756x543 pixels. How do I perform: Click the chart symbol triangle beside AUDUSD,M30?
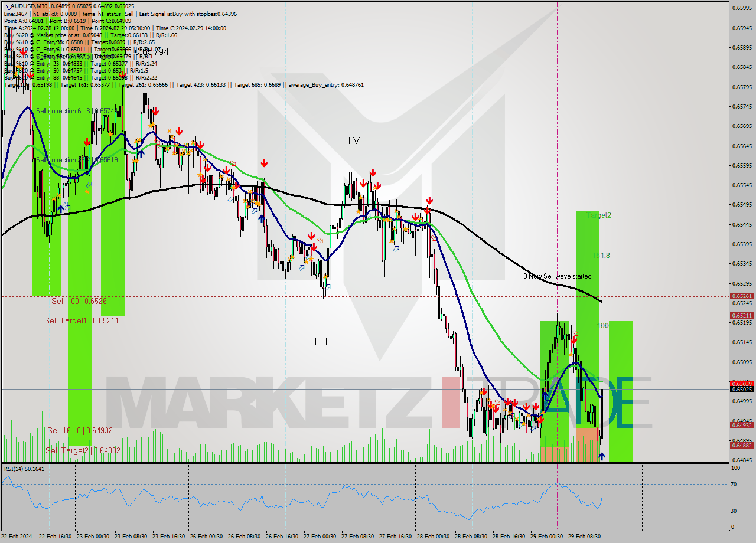click(x=8, y=6)
